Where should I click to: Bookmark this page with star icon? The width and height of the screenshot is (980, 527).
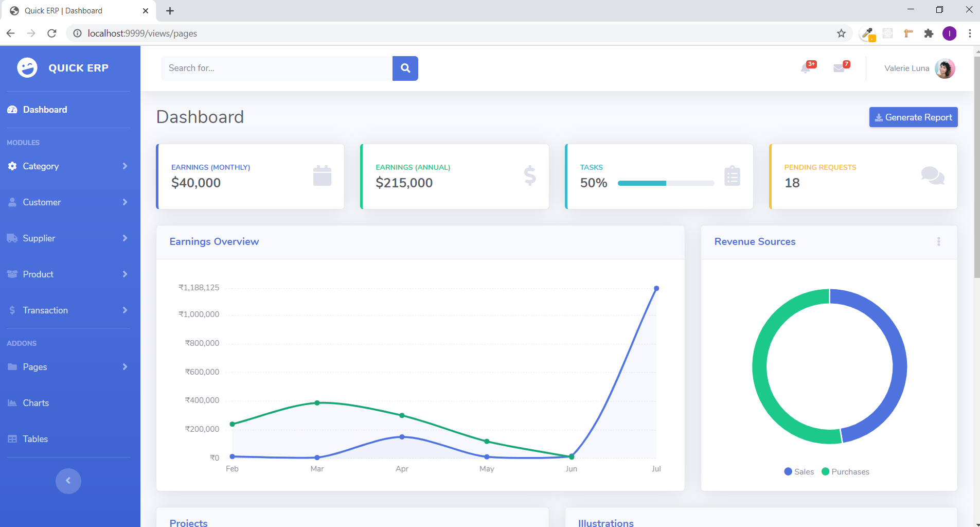pyautogui.click(x=841, y=33)
